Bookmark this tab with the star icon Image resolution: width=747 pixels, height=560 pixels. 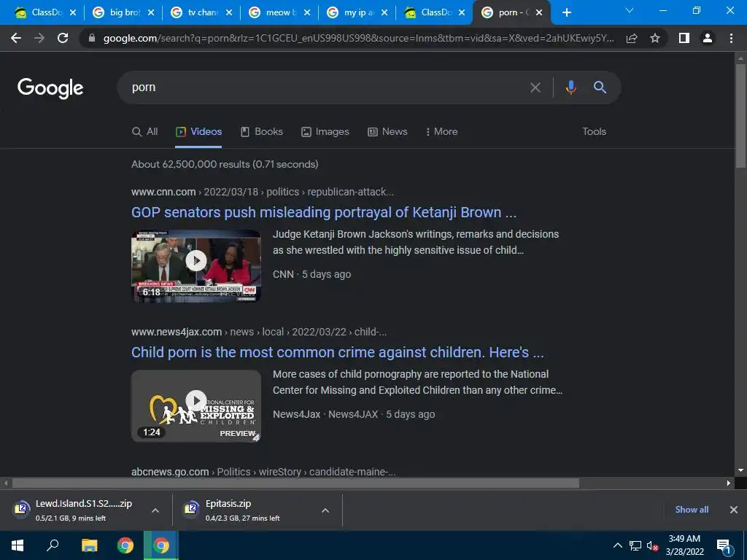click(655, 38)
